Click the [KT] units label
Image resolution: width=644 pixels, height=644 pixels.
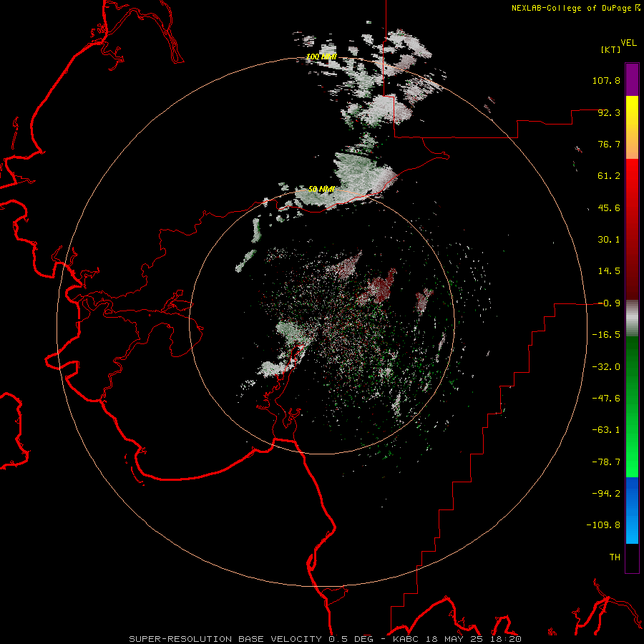pyautogui.click(x=611, y=49)
